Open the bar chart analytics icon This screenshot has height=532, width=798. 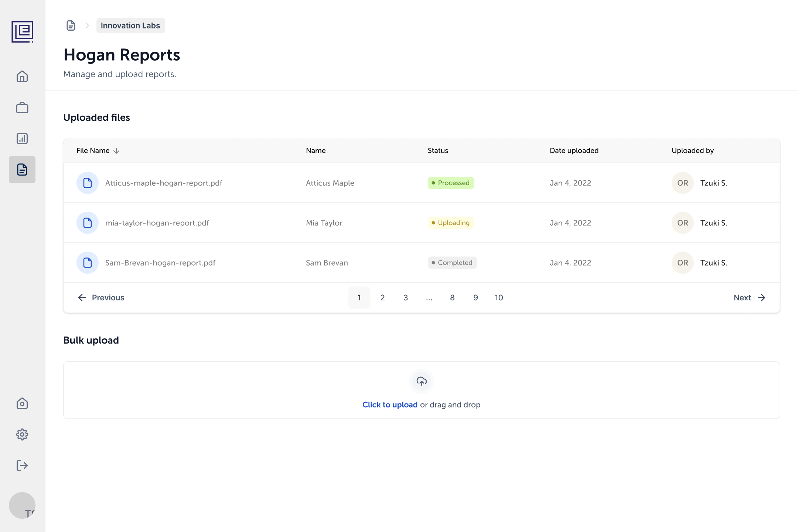tap(22, 139)
